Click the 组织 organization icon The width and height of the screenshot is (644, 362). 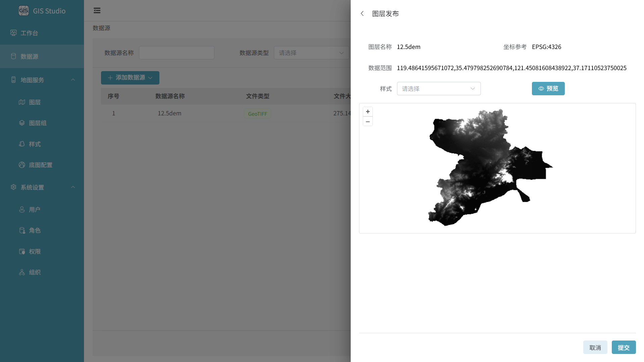(22, 272)
